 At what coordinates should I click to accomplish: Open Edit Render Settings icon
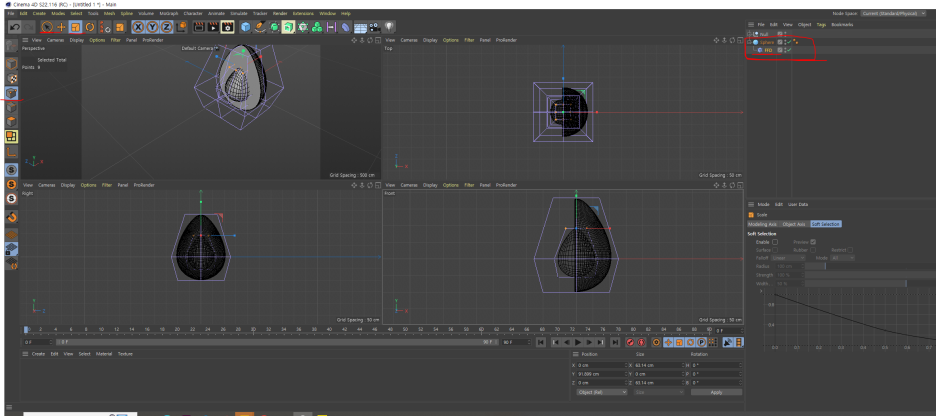(x=227, y=27)
